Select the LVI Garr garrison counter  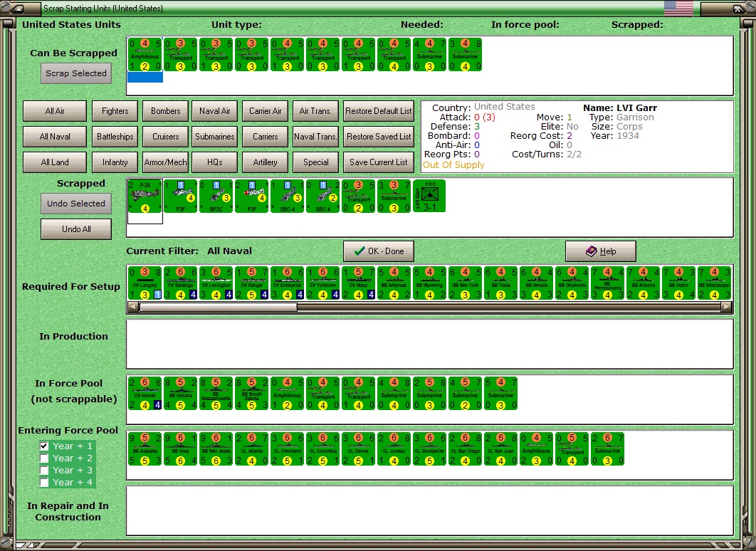[429, 196]
